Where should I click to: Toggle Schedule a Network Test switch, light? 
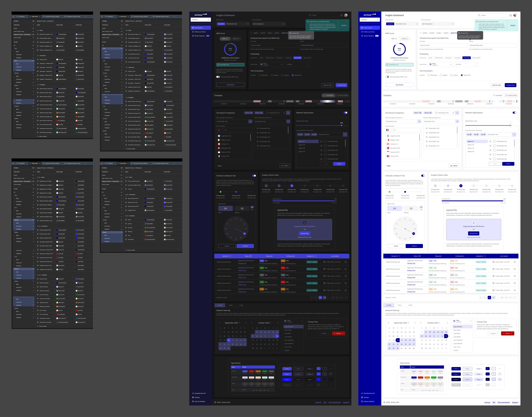[x=423, y=176]
